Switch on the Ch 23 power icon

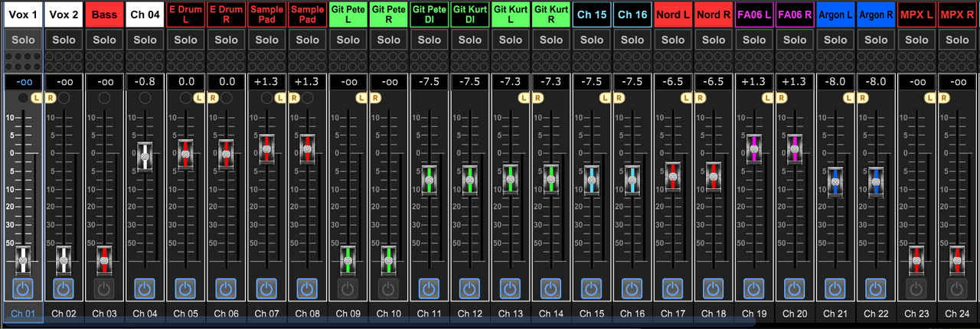916,288
